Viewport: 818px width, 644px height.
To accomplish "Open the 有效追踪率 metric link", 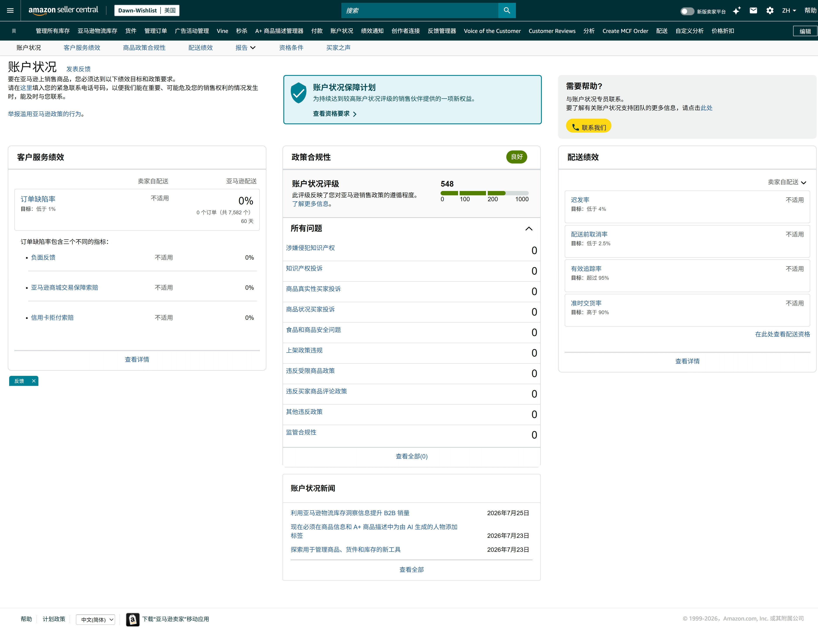I will 586,269.
